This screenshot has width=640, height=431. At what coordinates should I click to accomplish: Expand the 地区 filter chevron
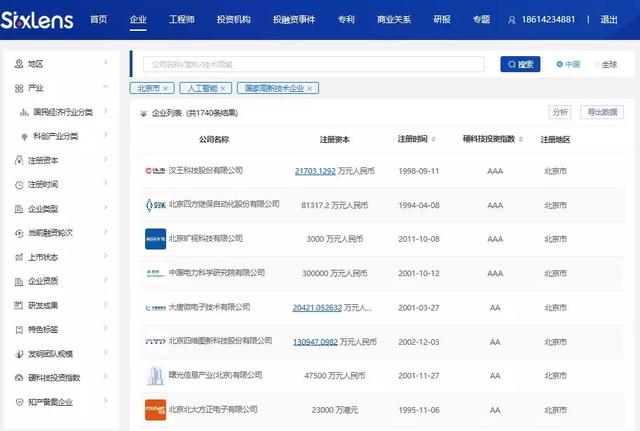106,62
